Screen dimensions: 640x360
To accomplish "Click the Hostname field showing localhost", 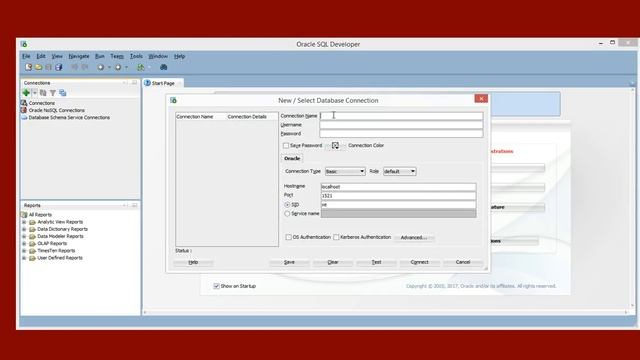I will (x=398, y=187).
